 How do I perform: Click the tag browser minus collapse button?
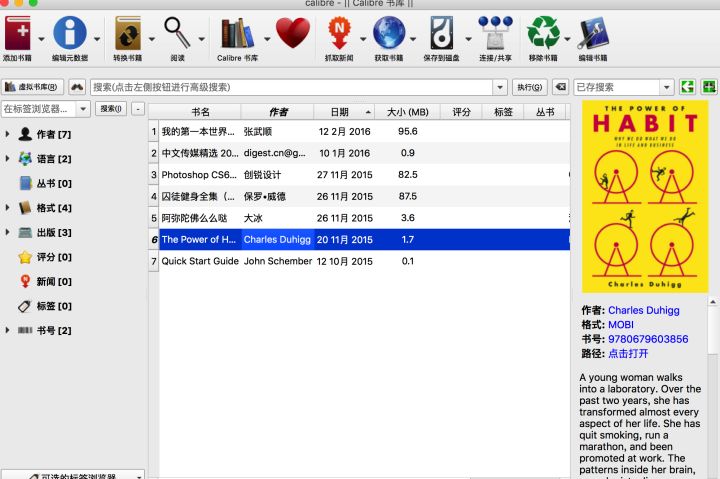[x=138, y=109]
